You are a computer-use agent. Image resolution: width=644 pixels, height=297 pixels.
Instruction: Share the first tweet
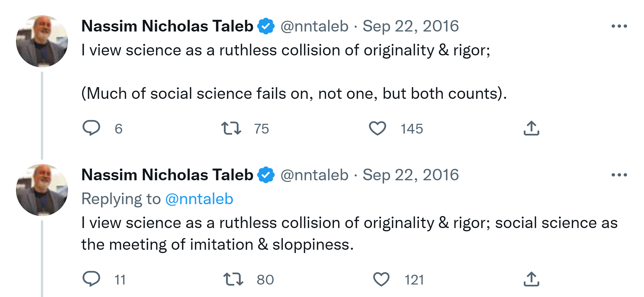point(531,128)
